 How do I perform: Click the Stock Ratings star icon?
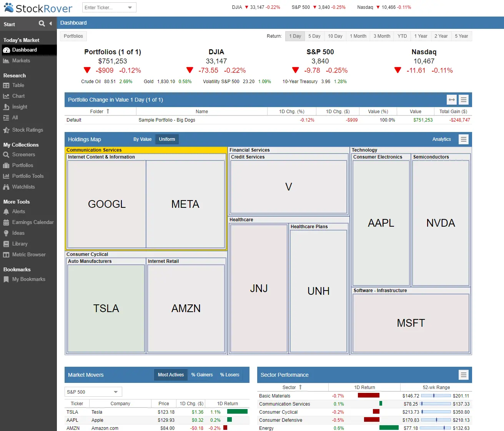6,130
